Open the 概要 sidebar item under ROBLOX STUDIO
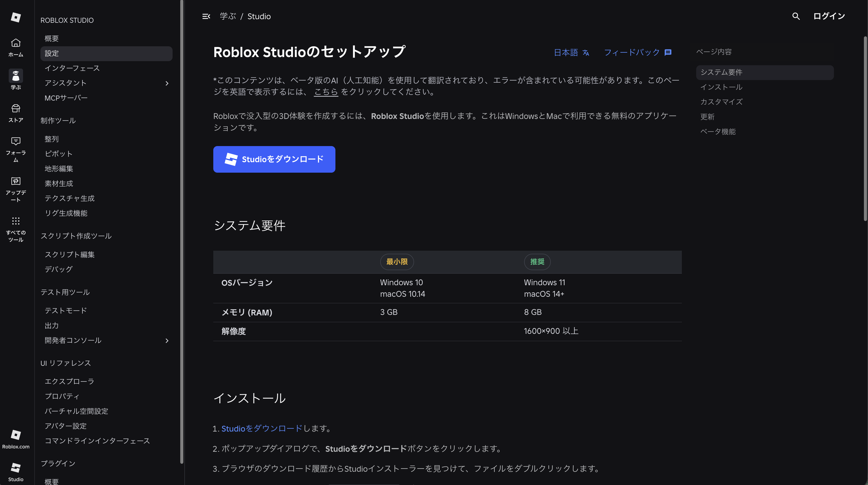The image size is (868, 485). click(51, 38)
